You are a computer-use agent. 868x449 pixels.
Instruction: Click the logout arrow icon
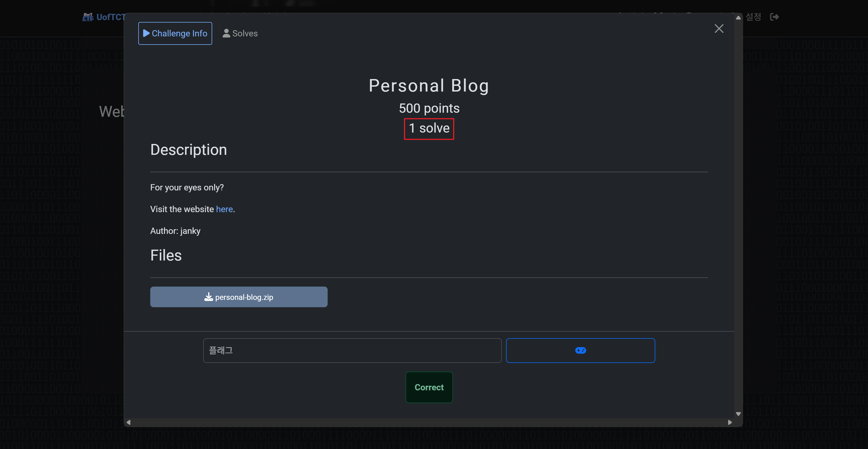click(x=774, y=17)
